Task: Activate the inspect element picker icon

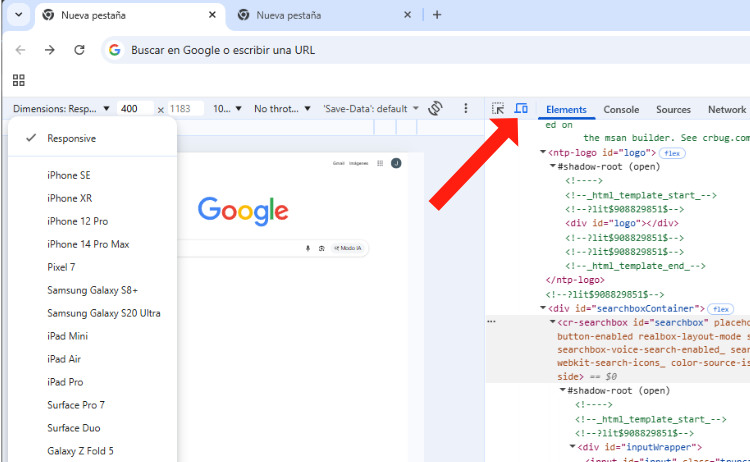Action: pos(498,109)
